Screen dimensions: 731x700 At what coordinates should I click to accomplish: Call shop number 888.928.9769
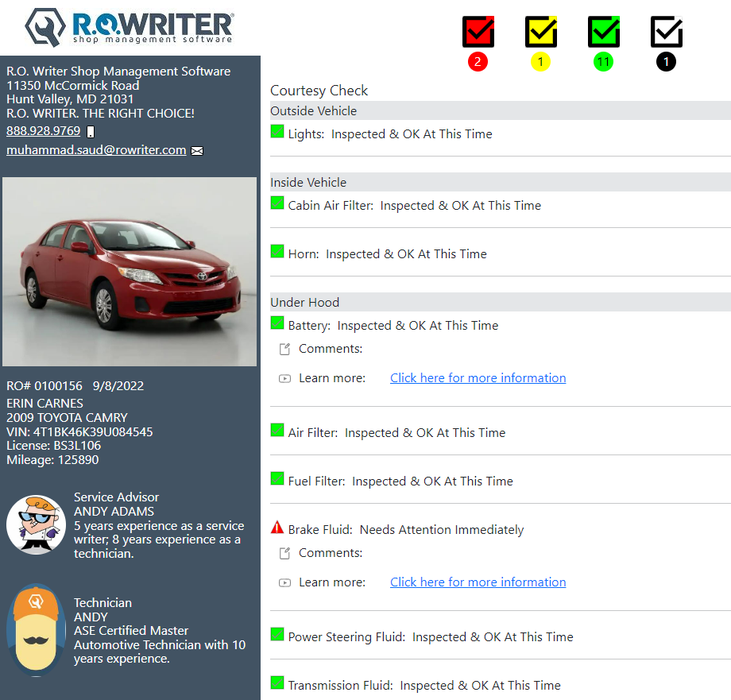[44, 131]
